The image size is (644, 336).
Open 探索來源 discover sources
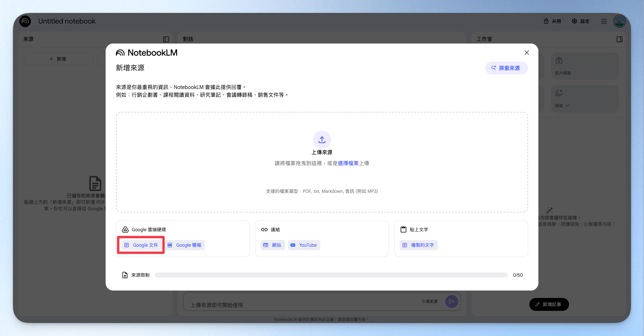[507, 68]
